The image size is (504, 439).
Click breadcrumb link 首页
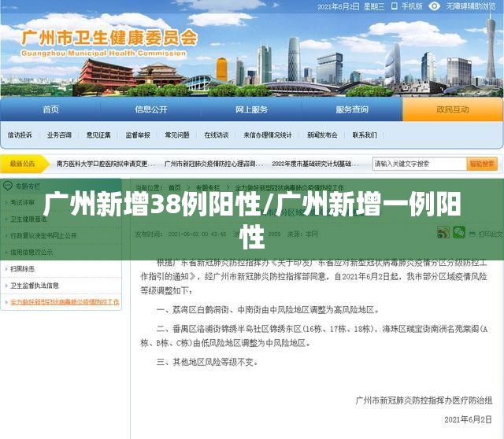175,187
